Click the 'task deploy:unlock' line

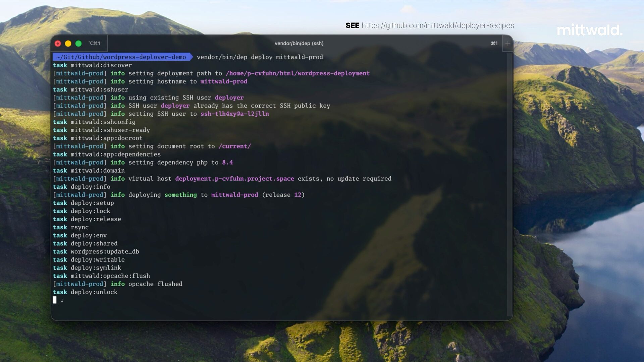[x=85, y=292]
